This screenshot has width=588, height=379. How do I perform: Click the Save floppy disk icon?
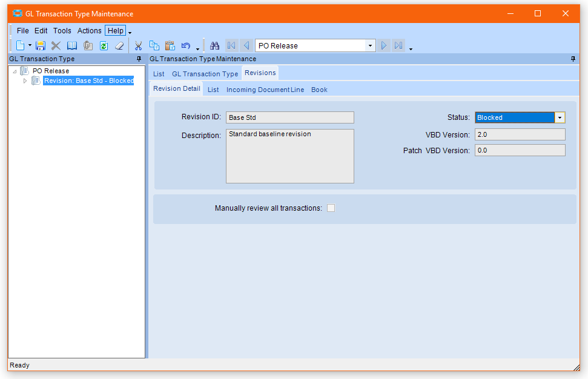pos(41,45)
